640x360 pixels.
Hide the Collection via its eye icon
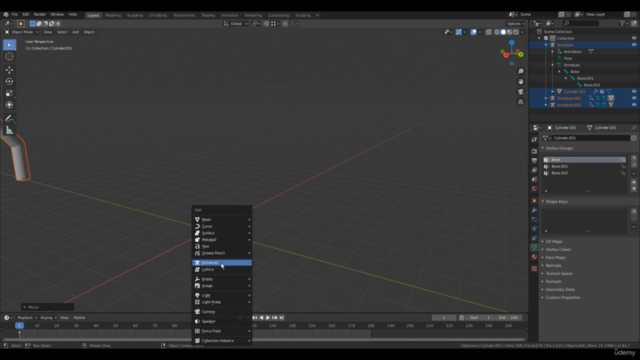coord(634,38)
